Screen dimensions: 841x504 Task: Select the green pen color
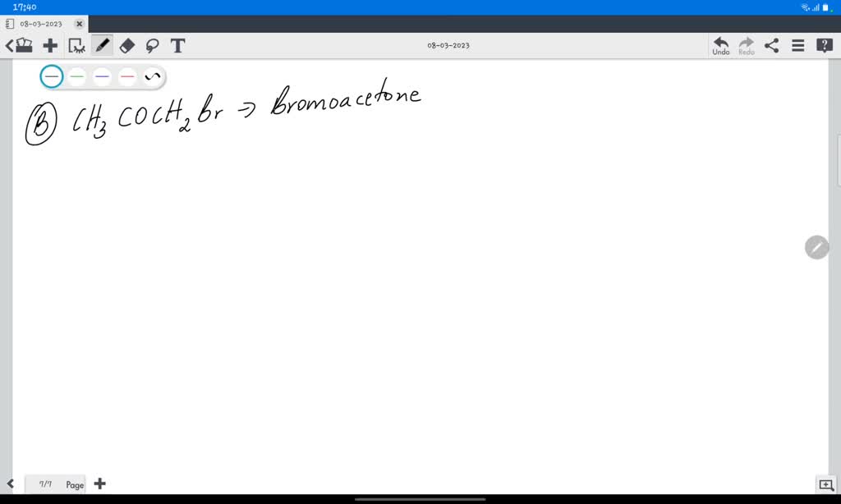pos(76,76)
